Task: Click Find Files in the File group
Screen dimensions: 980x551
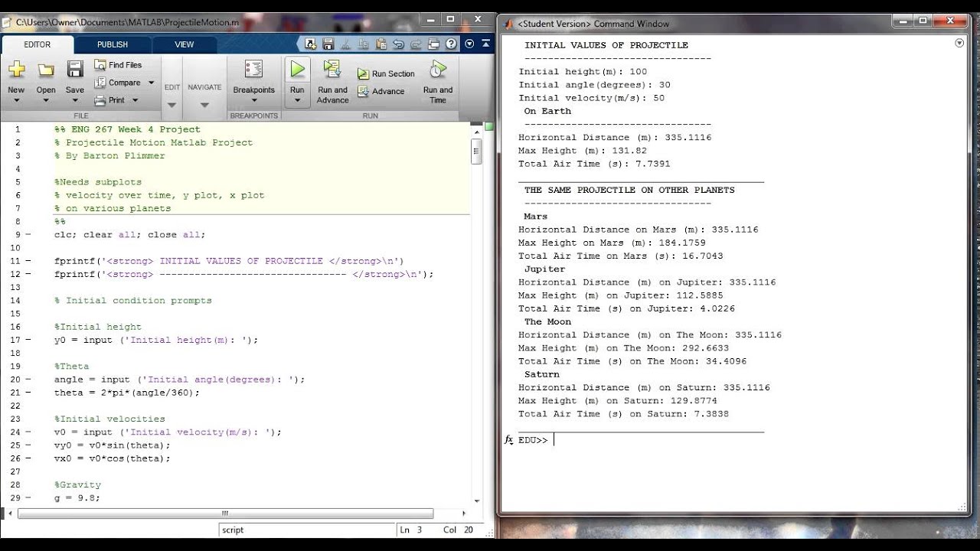Action: 118,65
